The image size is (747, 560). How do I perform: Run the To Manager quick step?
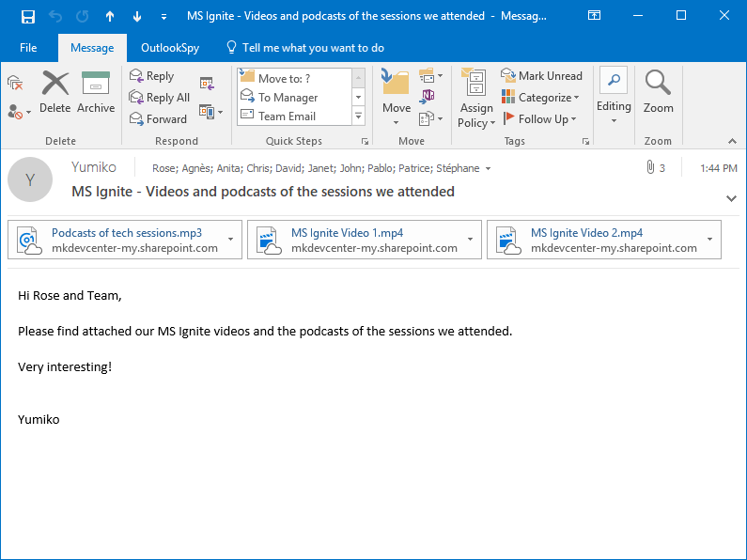pyautogui.click(x=295, y=97)
